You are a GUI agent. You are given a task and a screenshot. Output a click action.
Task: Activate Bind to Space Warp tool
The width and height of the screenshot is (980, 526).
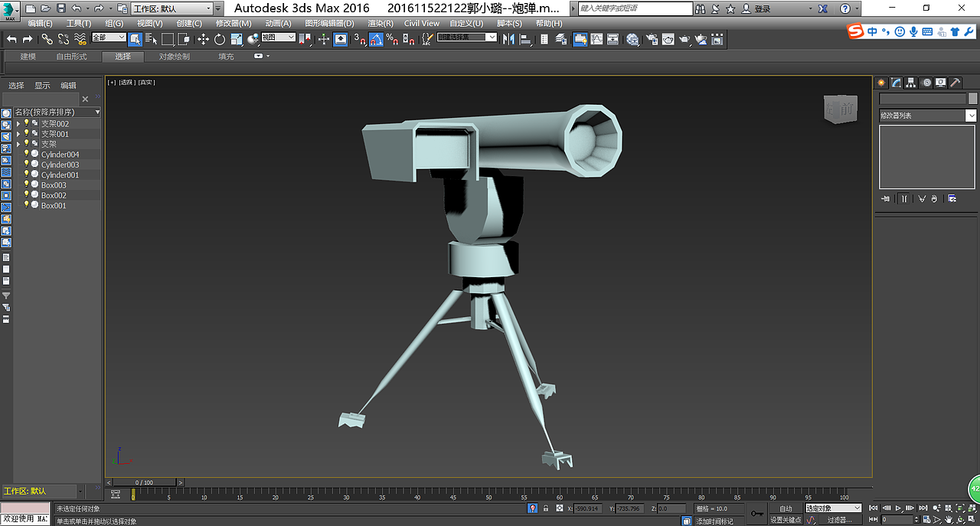click(x=80, y=39)
